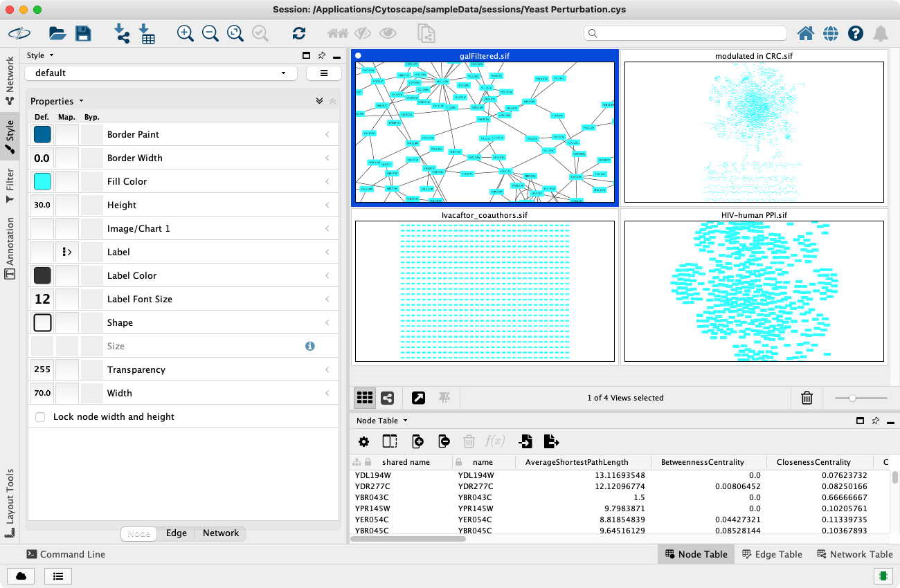900x588 pixels.
Task: Click Import Network from File icon
Action: click(123, 33)
